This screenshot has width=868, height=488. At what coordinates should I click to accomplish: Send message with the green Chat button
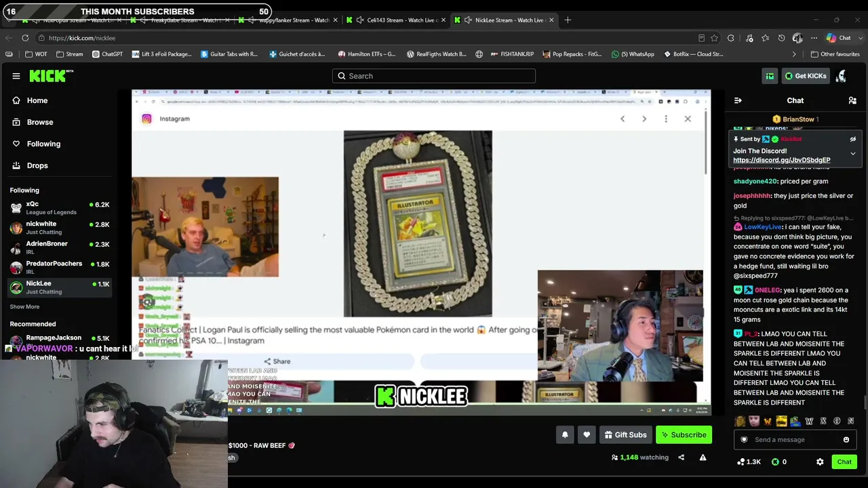tap(844, 462)
